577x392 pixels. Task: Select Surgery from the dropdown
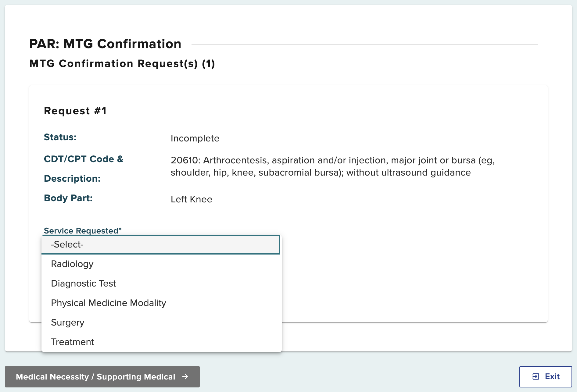pos(67,322)
